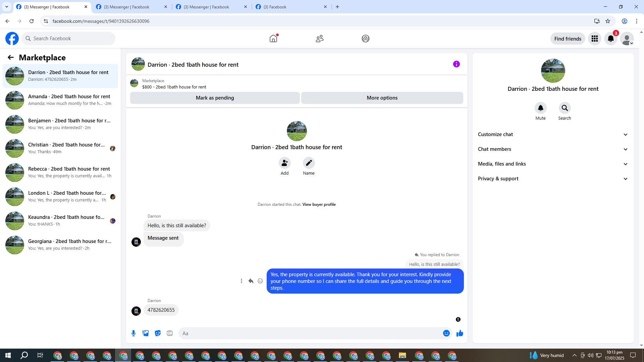
Task: Open Christian's house rental conversation
Action: coord(60,148)
